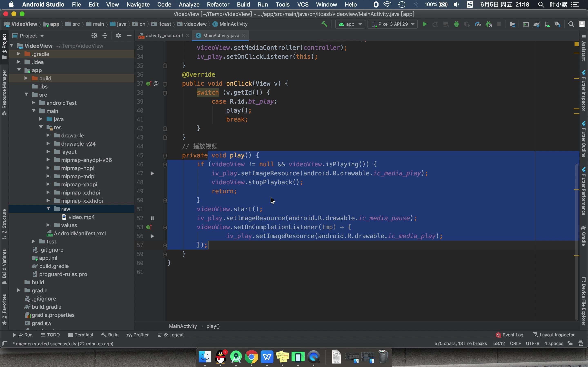Click the TODO button at bottom
Image resolution: width=588 pixels, height=367 pixels.
pyautogui.click(x=52, y=335)
